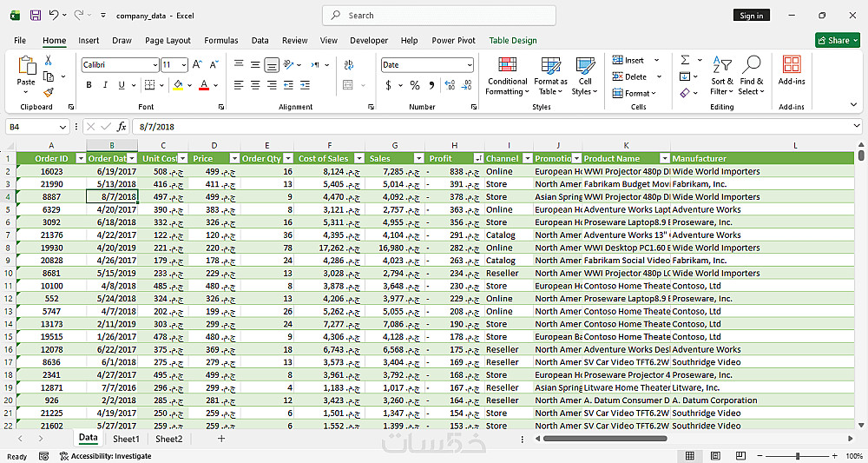
Task: Click the Undo arrow icon
Action: (54, 16)
